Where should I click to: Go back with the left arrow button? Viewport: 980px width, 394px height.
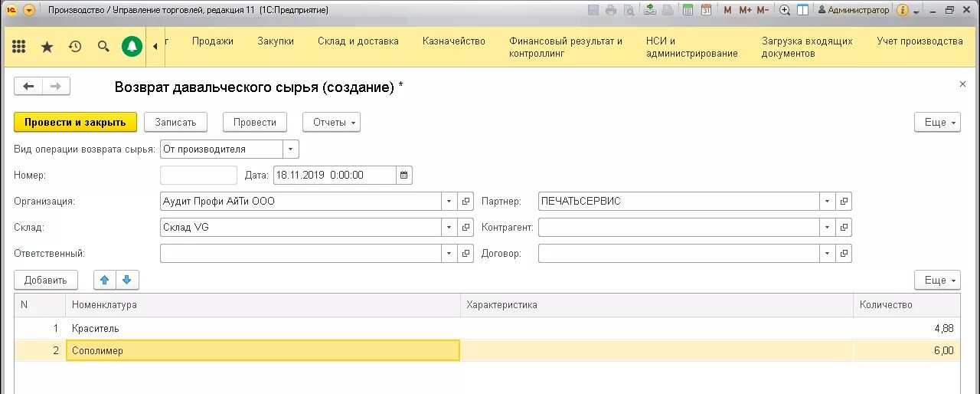(28, 87)
